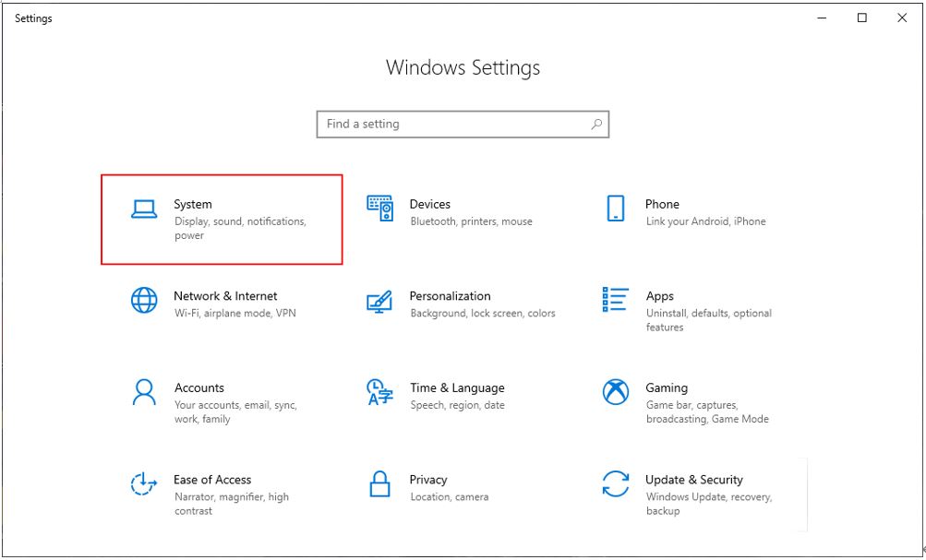Close the Settings window

click(x=902, y=18)
